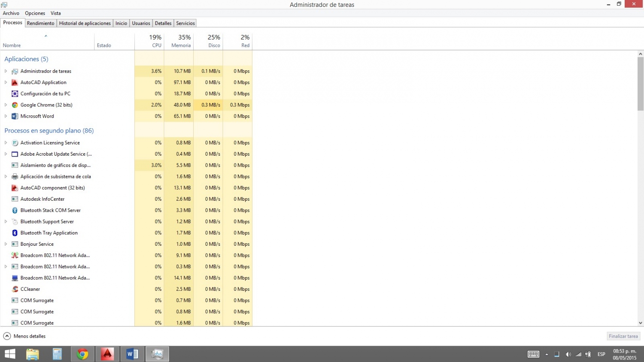Expand the Aplicación de subsistema de cola row

tap(6, 177)
